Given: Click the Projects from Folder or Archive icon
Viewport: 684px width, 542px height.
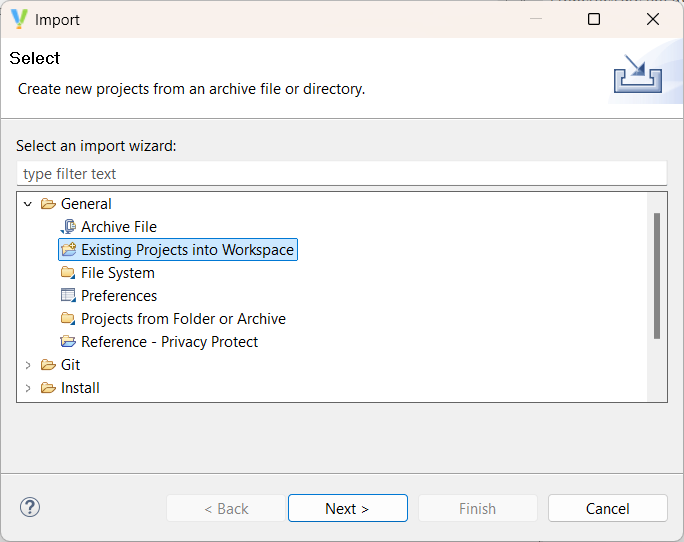Looking at the screenshot, I should [x=68, y=319].
